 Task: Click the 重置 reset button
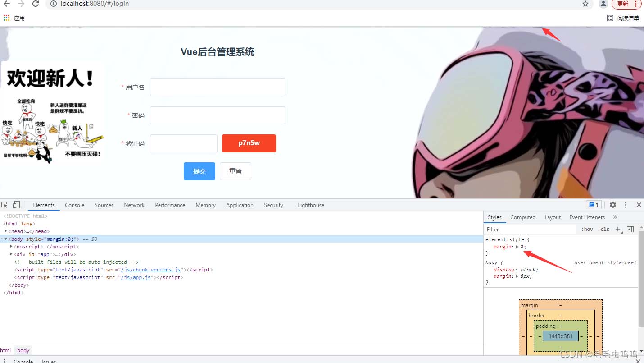click(236, 171)
